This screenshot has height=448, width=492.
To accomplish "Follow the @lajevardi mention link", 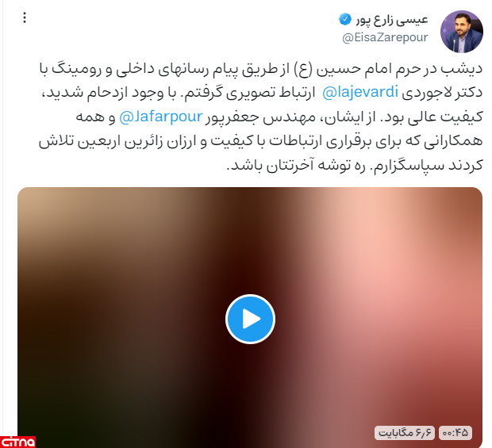I will coord(360,93).
